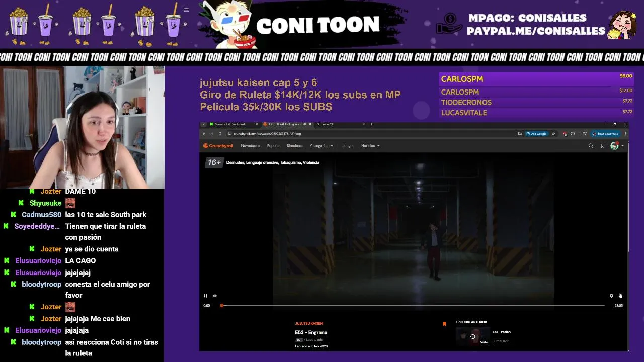The width and height of the screenshot is (644, 362).
Task: Pause the Crunchyroll video
Action: pos(205,296)
